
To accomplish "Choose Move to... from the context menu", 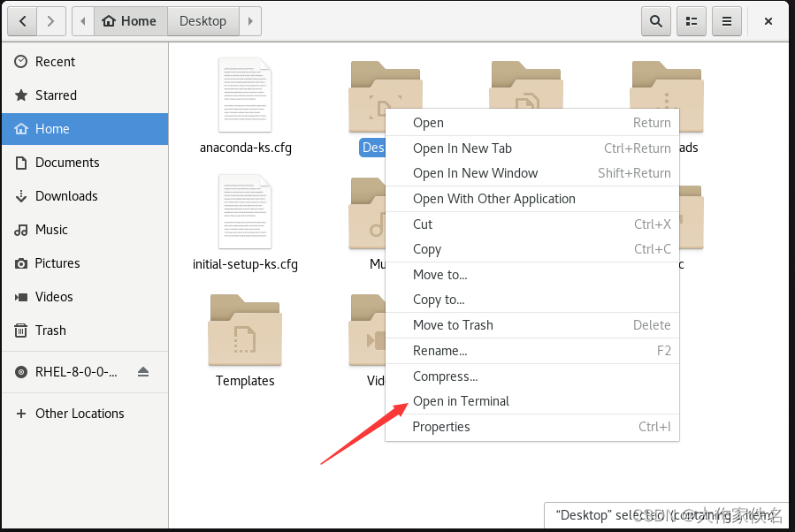I will point(532,275).
